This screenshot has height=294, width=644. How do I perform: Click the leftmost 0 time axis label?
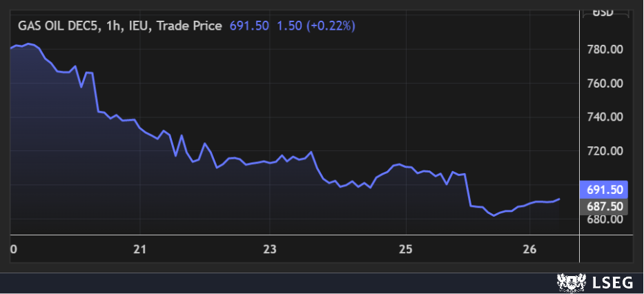(x=14, y=249)
